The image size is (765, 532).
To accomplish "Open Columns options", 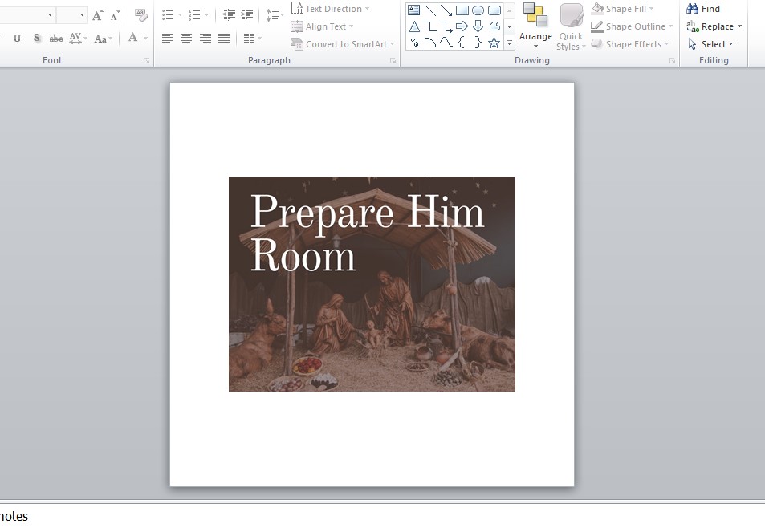I will click(x=252, y=38).
